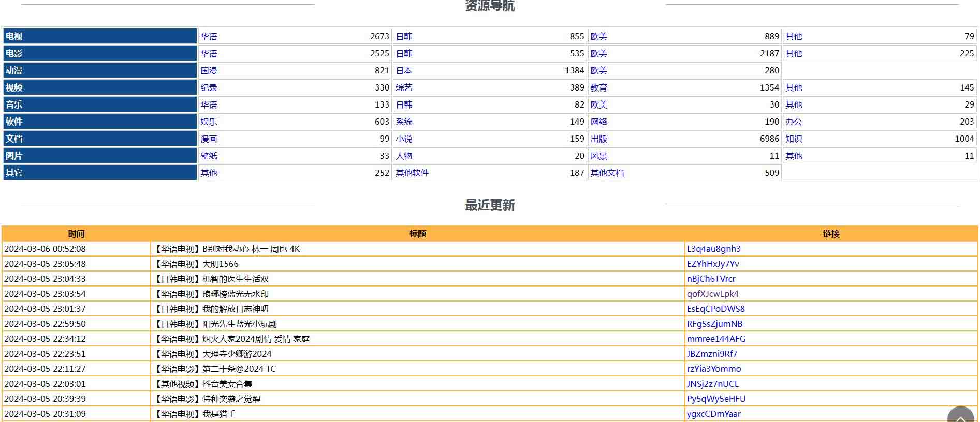Open the 漫画 document category

pos(209,139)
